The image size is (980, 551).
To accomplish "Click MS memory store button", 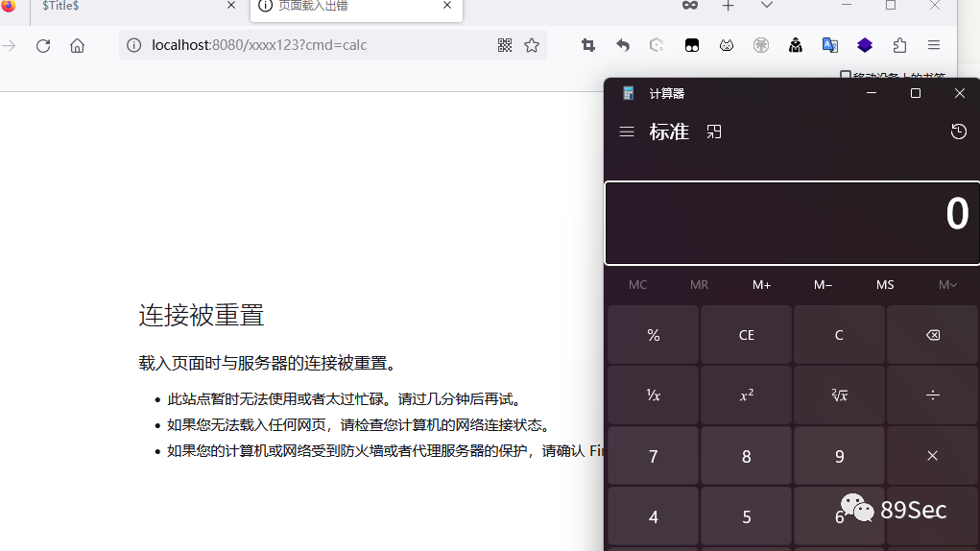I will point(885,285).
